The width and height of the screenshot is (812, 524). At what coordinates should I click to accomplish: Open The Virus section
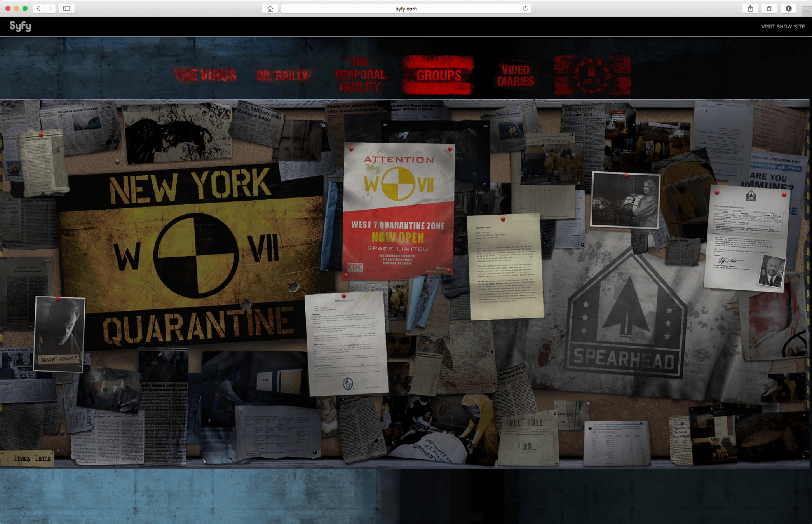pyautogui.click(x=205, y=75)
